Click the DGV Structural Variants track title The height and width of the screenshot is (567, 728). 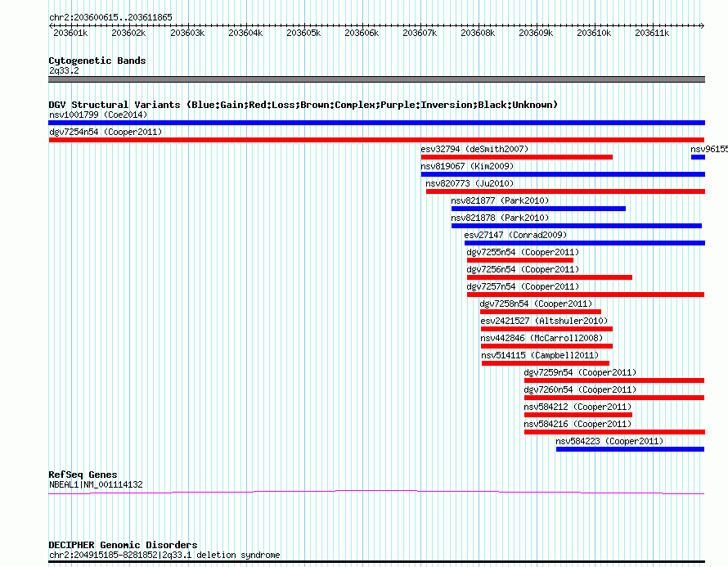[303, 105]
